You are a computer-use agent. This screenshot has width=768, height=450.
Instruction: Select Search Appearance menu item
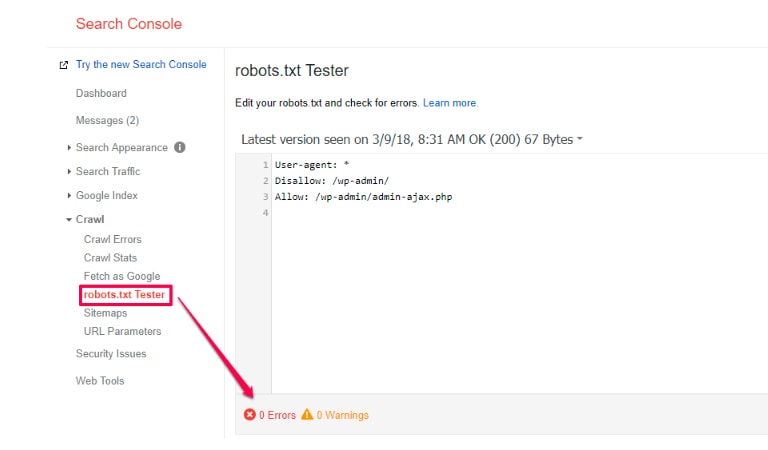click(121, 147)
